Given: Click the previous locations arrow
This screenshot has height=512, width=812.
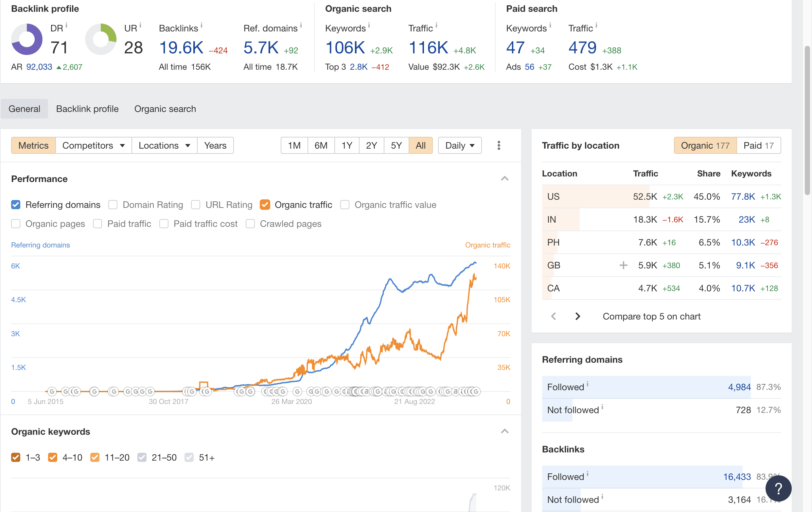Looking at the screenshot, I should [553, 316].
